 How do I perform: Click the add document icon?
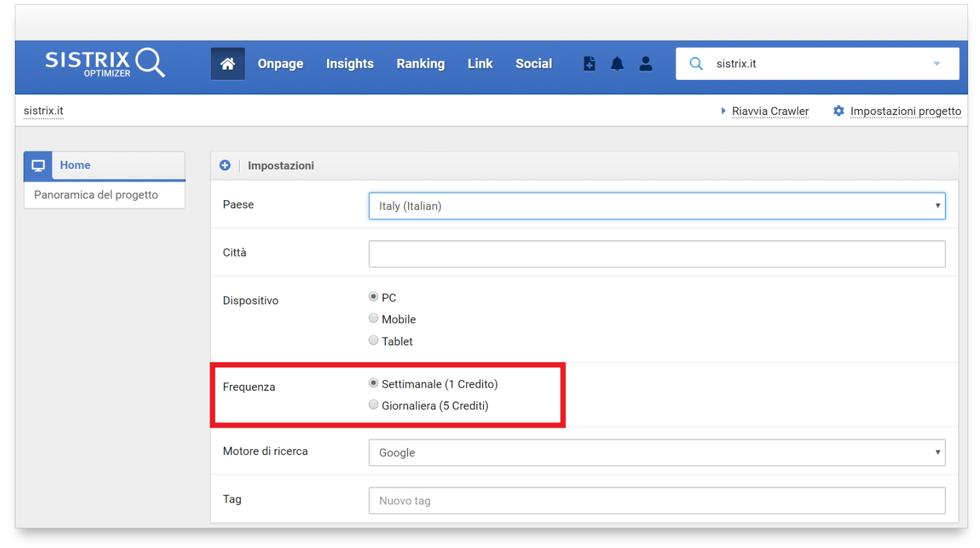pyautogui.click(x=589, y=64)
